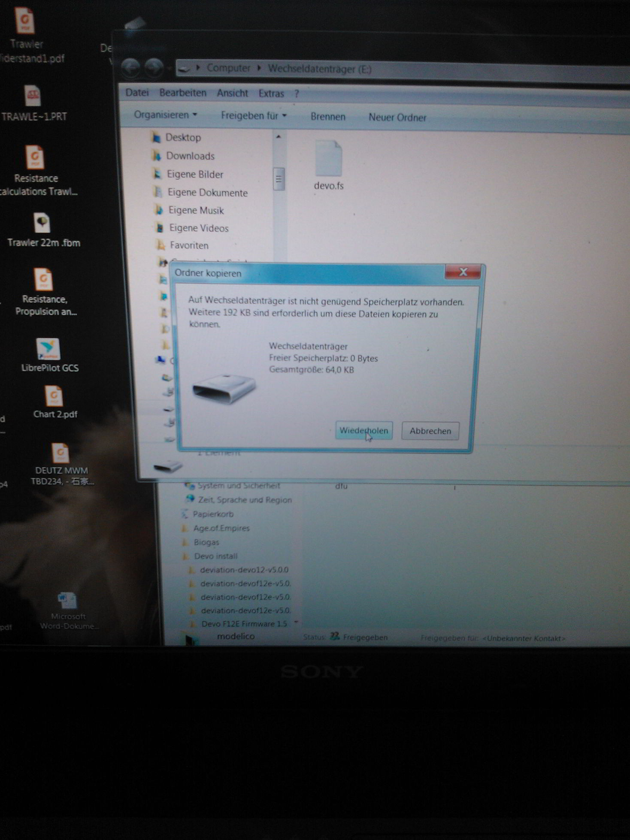
Task: Select deviation-devo12-v5.0.0 folder in back window
Action: pyautogui.click(x=244, y=570)
